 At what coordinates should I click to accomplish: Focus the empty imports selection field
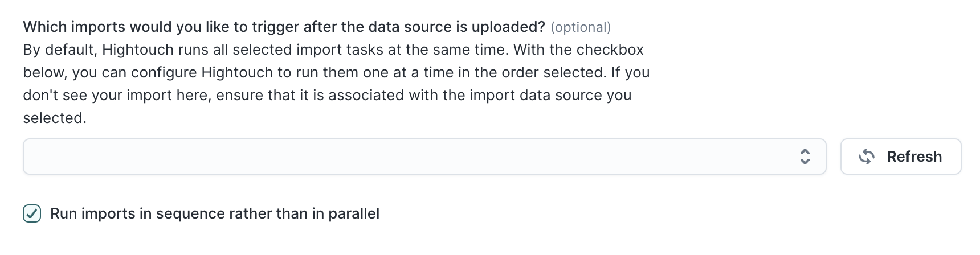424,157
